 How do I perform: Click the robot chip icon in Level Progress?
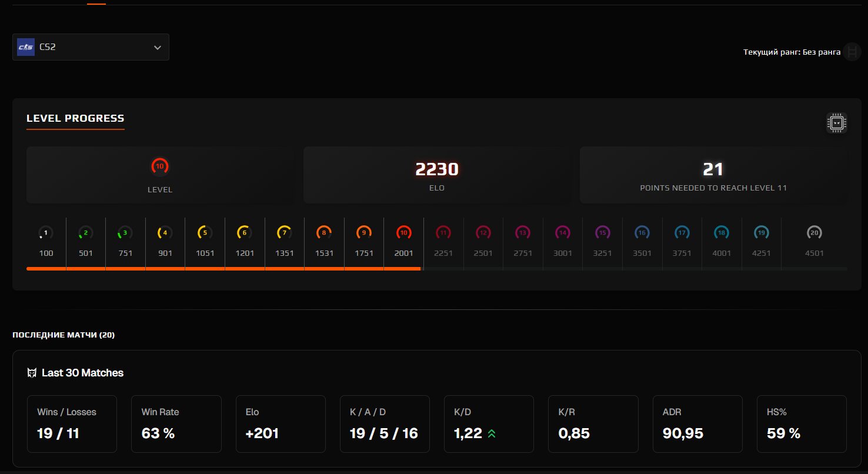(836, 123)
